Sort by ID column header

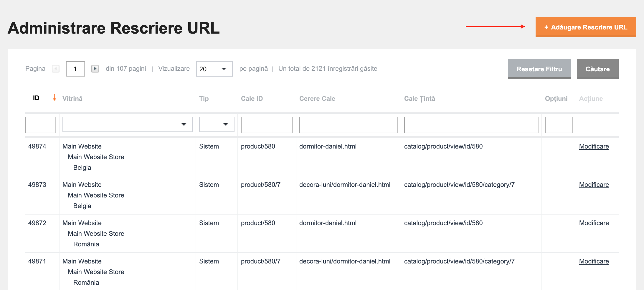36,98
